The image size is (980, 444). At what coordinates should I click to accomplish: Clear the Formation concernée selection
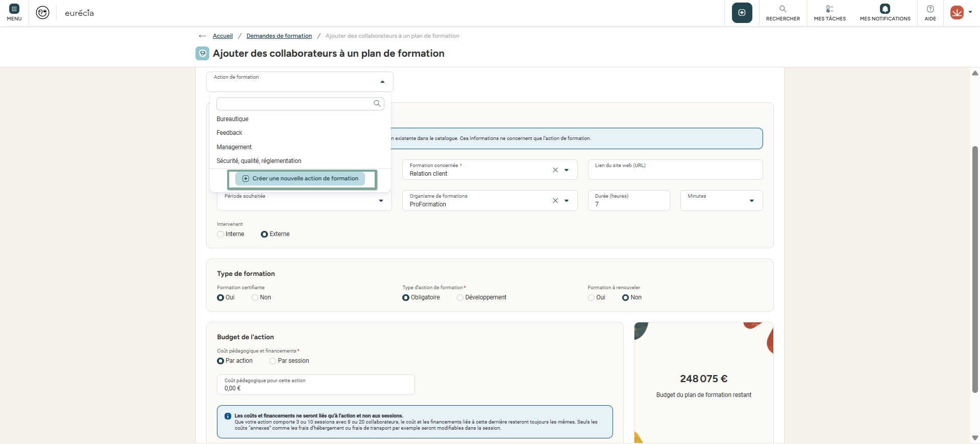click(x=555, y=170)
